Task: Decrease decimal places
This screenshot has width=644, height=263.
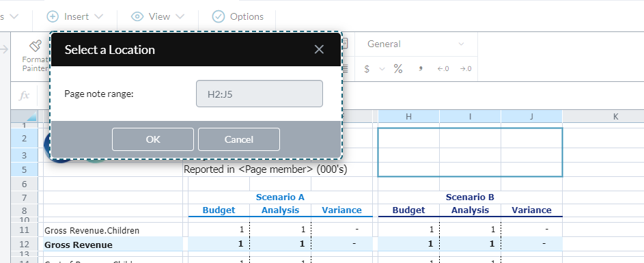Action: 443,68
